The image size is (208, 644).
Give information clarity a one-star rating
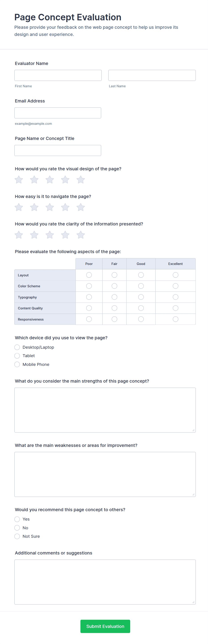[x=19, y=235]
